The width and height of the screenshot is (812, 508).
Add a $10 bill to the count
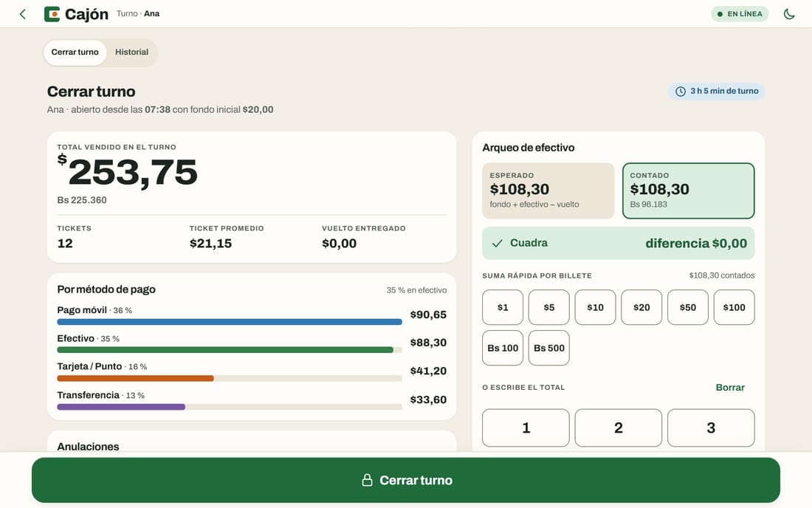pyautogui.click(x=595, y=307)
